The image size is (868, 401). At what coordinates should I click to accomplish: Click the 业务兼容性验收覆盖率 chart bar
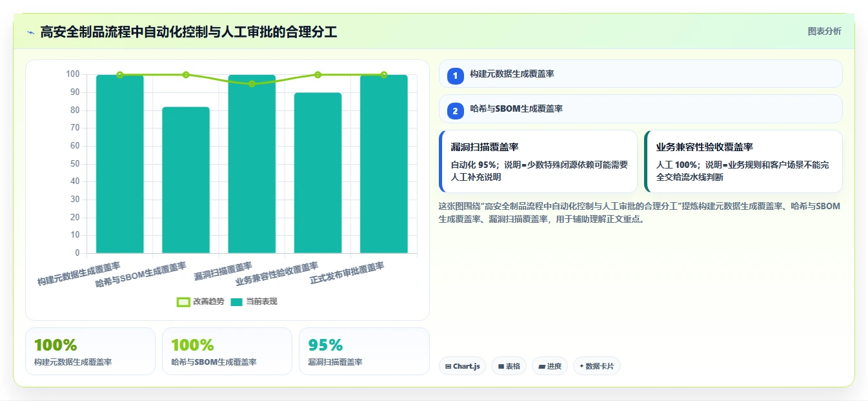pos(318,173)
